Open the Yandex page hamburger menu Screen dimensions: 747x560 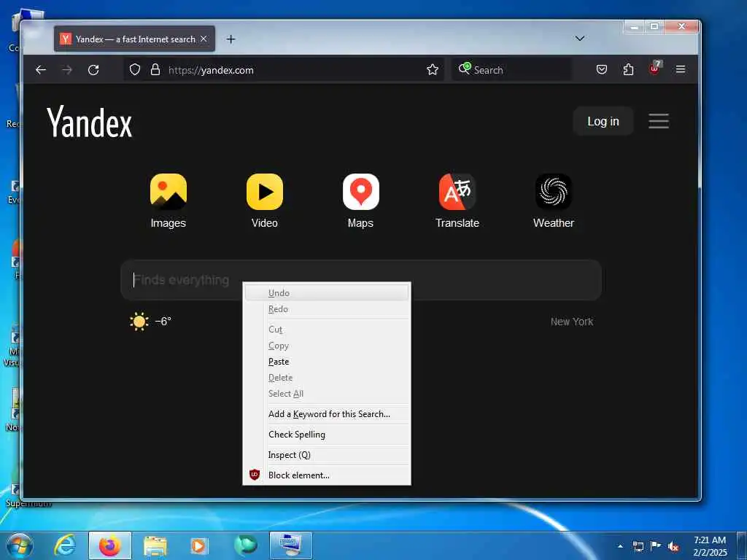(659, 121)
